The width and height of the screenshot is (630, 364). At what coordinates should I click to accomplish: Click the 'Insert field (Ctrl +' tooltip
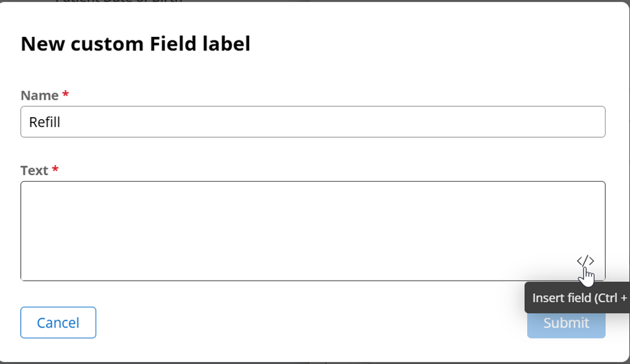coord(577,297)
